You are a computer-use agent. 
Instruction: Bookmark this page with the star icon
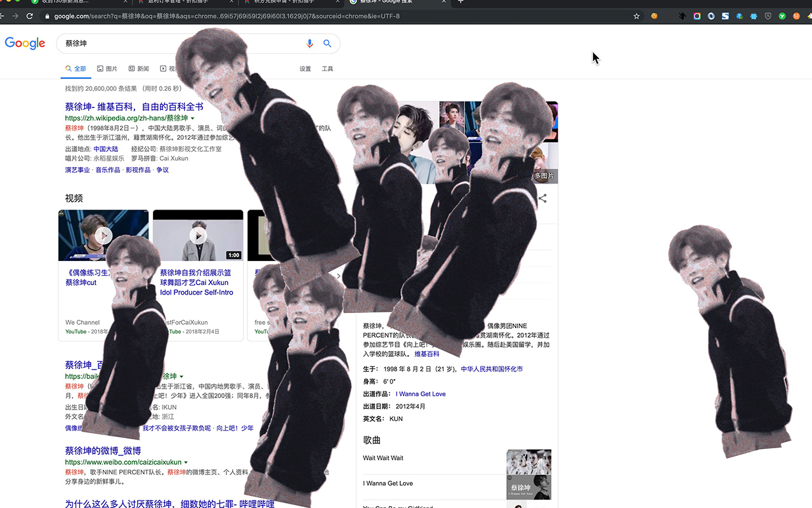pos(636,16)
